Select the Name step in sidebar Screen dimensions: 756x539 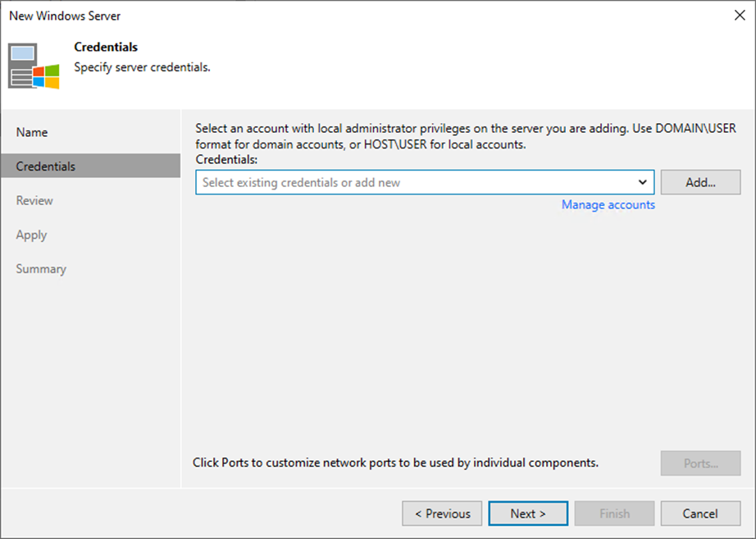91,132
